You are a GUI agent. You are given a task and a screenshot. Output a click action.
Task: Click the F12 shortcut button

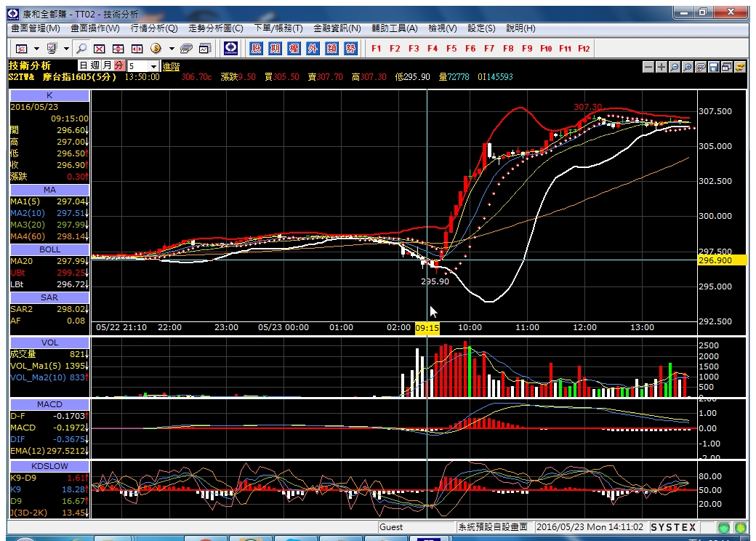(x=584, y=48)
